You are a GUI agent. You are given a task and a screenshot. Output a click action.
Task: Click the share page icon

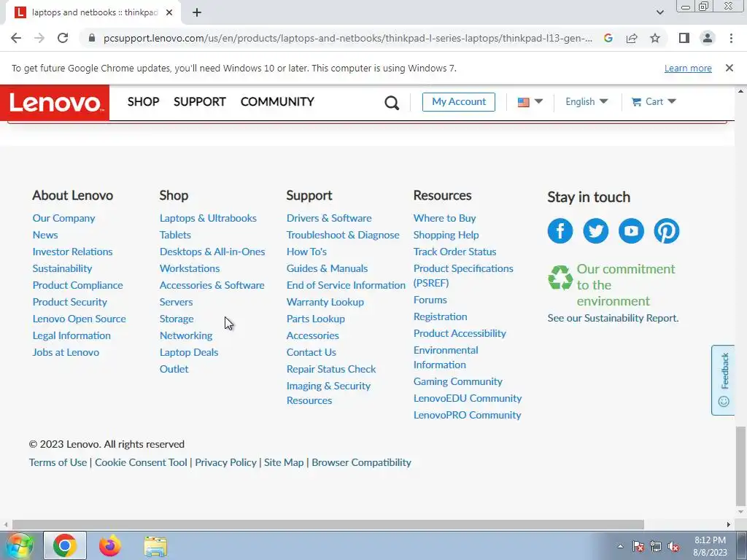(632, 38)
